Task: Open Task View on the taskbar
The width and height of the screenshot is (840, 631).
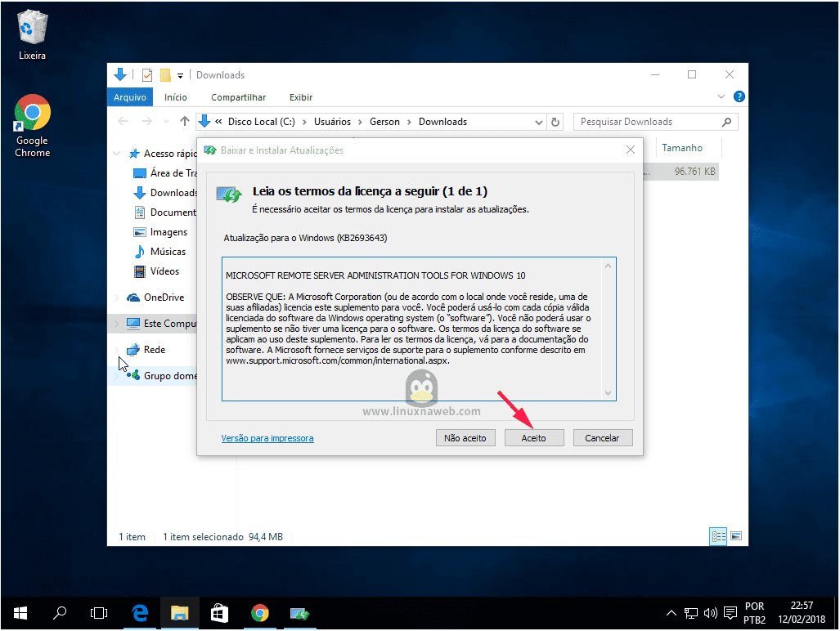Action: coord(99,613)
